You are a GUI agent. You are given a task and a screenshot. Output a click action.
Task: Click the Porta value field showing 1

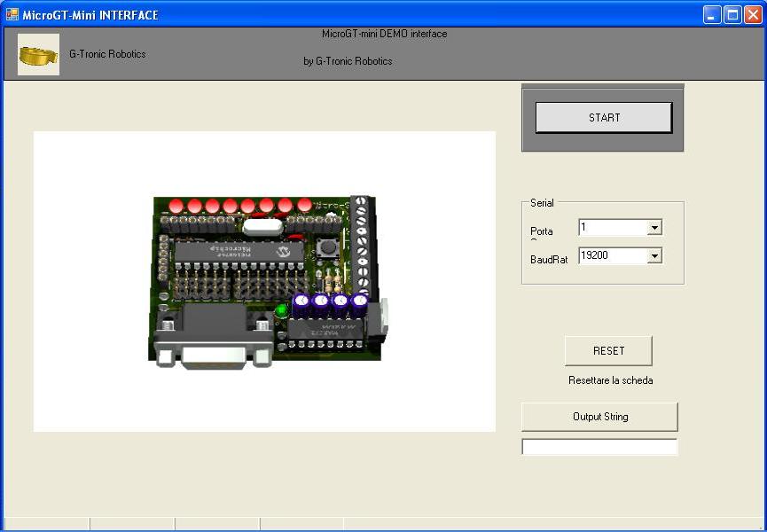pyautogui.click(x=612, y=228)
